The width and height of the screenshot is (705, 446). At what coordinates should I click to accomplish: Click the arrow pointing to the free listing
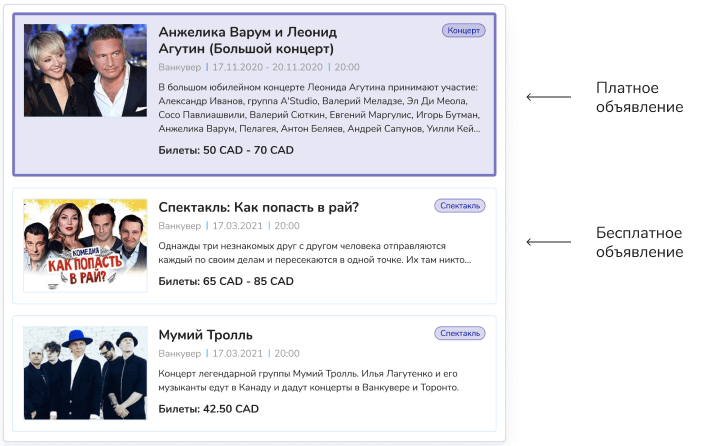click(549, 242)
